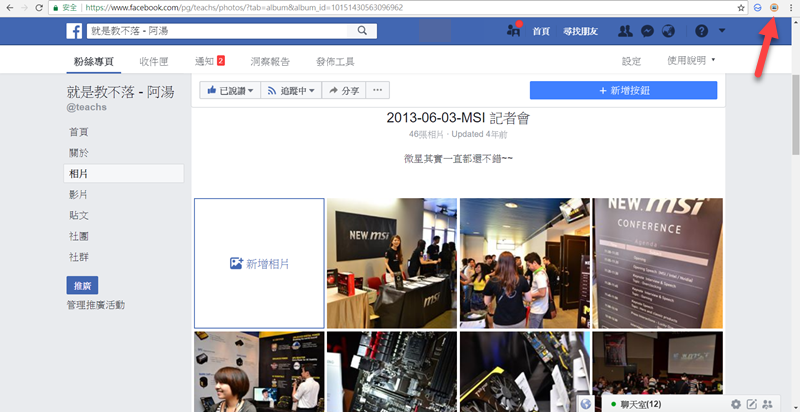Viewport: 800px width, 412px height.
Task: Open quick help question mark icon
Action: tap(702, 31)
